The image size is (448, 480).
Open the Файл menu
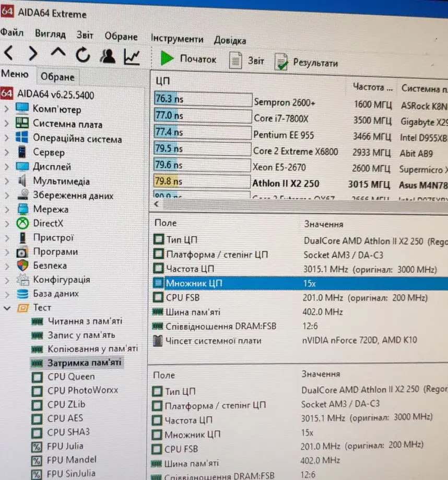point(11,32)
